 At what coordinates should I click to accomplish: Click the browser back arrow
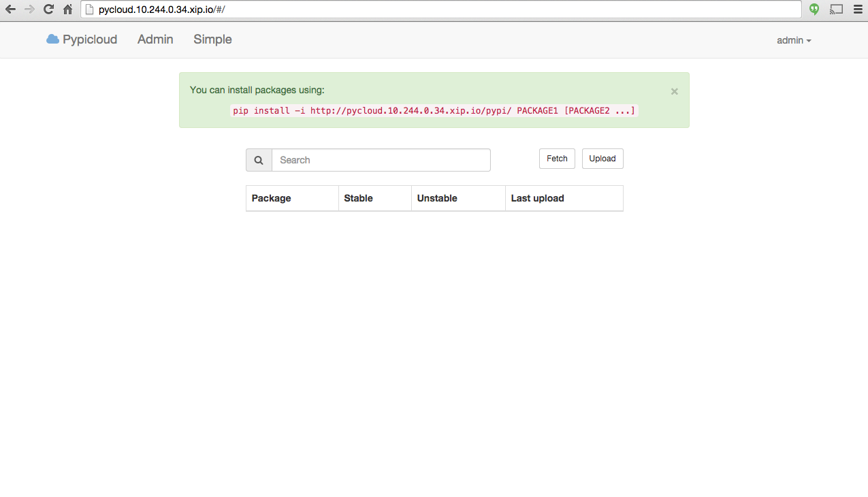(10, 10)
